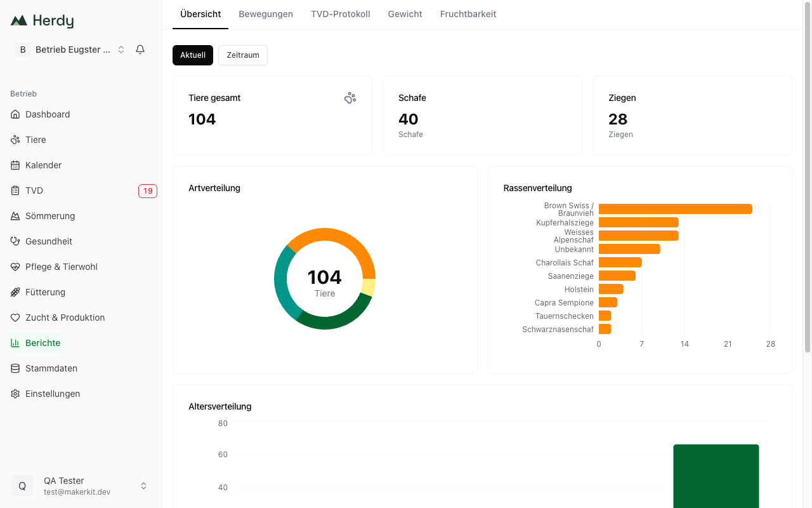Click the Brown Swiss / Braunvieh bar
The image size is (812, 508).
(676, 209)
